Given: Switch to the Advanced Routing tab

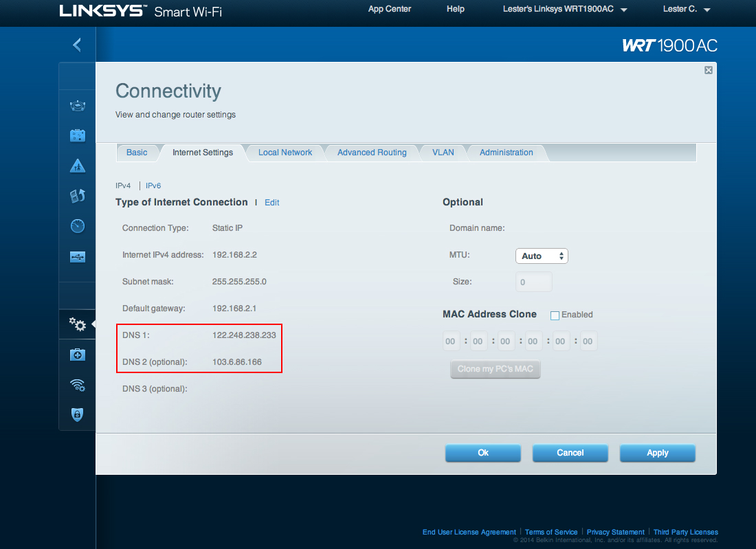Looking at the screenshot, I should [372, 153].
